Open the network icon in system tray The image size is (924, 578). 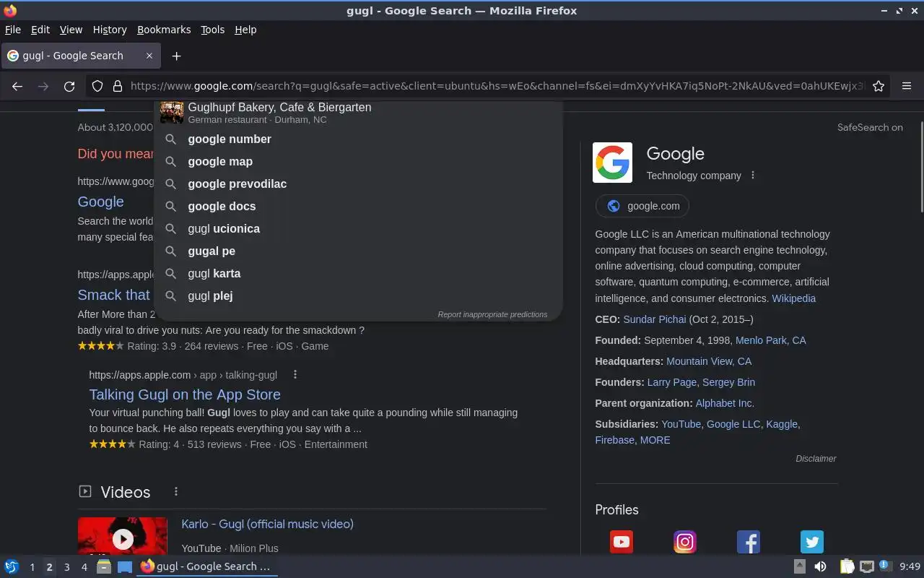click(x=867, y=566)
